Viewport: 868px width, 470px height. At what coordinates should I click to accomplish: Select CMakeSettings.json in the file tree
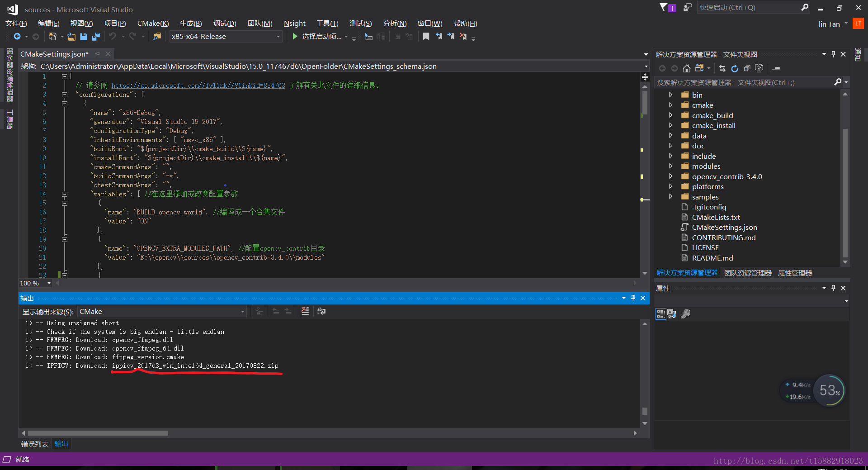724,228
